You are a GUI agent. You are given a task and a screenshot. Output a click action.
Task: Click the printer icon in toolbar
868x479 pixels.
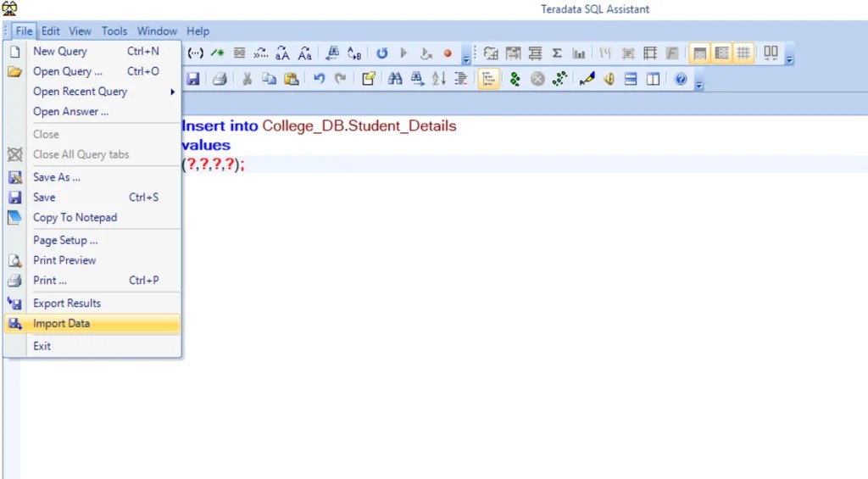[220, 79]
